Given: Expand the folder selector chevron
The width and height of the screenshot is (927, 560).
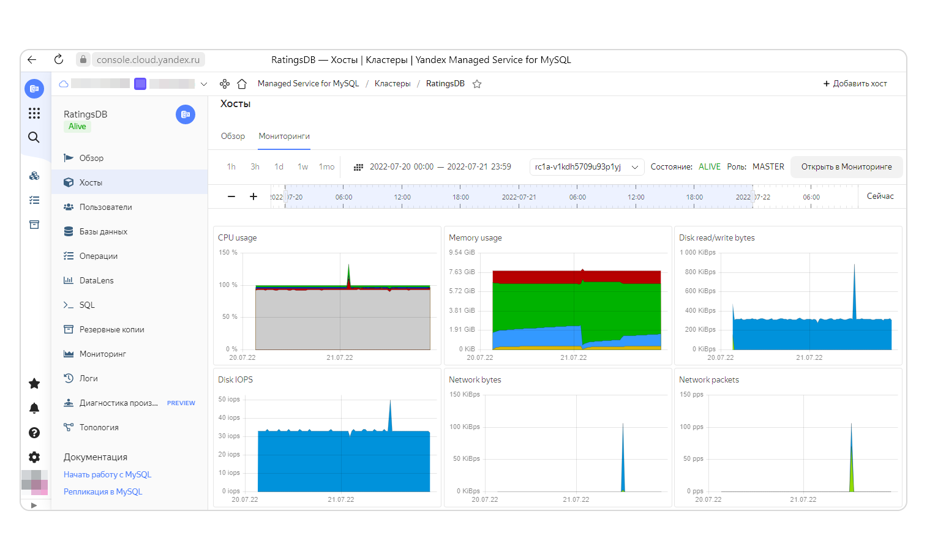Looking at the screenshot, I should 204,84.
